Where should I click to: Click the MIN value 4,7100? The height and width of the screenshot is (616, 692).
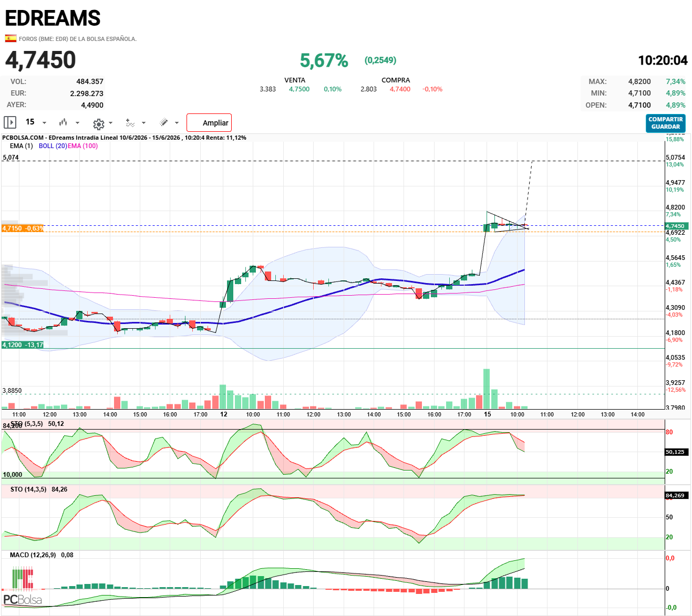[x=639, y=93]
